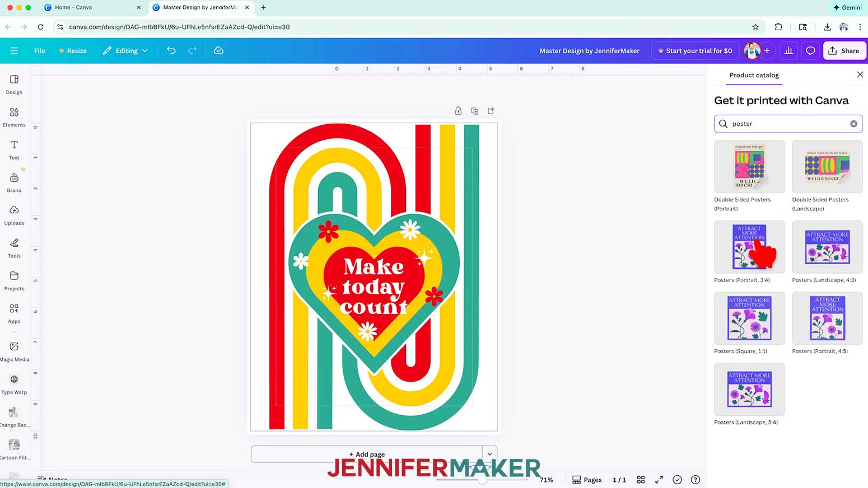The height and width of the screenshot is (488, 868).
Task: Adjust the zoom slider
Action: coord(482,480)
